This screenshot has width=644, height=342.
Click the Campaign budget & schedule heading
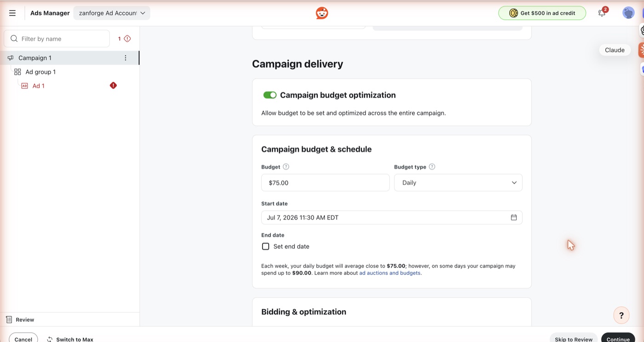point(316,149)
